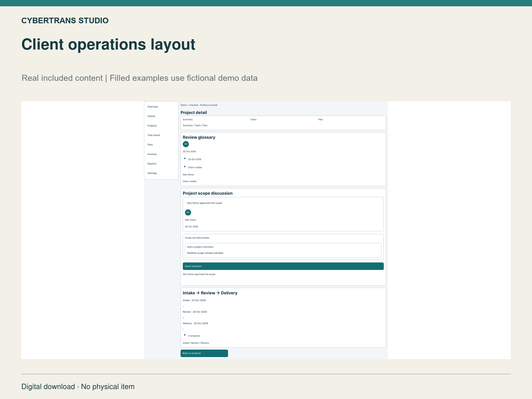The image size is (532, 399).
Task: Open Files in the sidebar
Action: pyautogui.click(x=150, y=145)
